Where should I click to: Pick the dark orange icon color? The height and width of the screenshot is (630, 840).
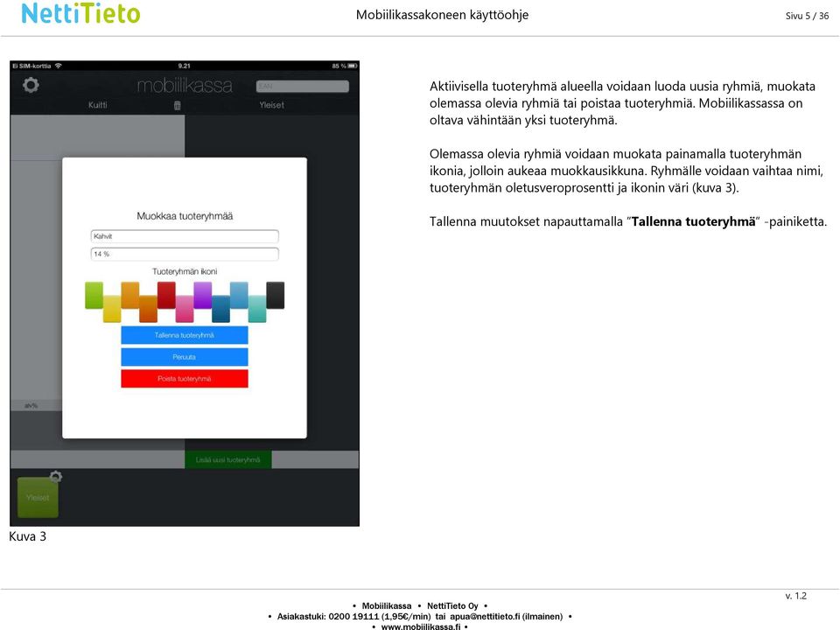(x=149, y=309)
